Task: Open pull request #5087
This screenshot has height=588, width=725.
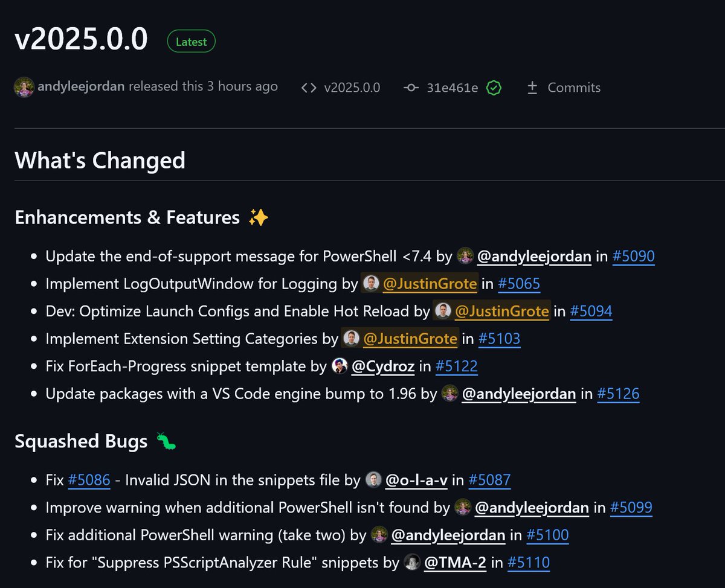Action: (489, 481)
